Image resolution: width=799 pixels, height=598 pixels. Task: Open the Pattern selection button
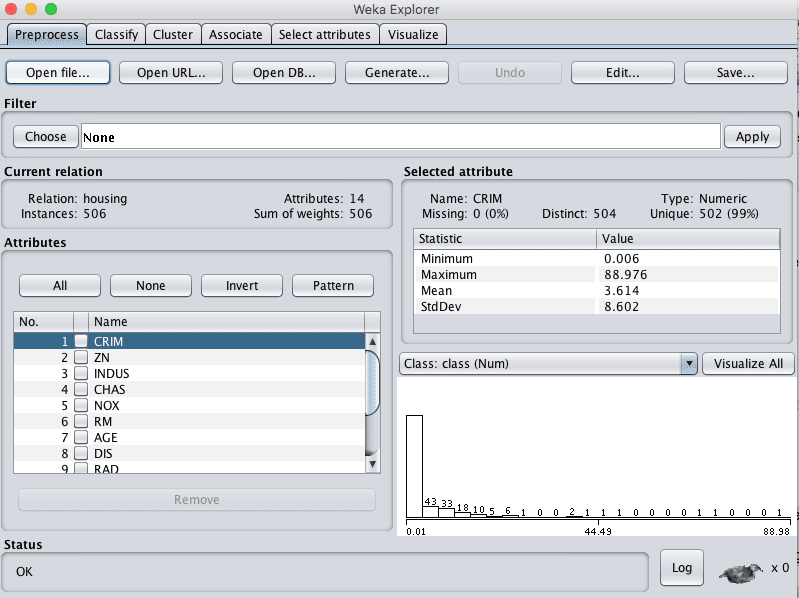pyautogui.click(x=333, y=286)
